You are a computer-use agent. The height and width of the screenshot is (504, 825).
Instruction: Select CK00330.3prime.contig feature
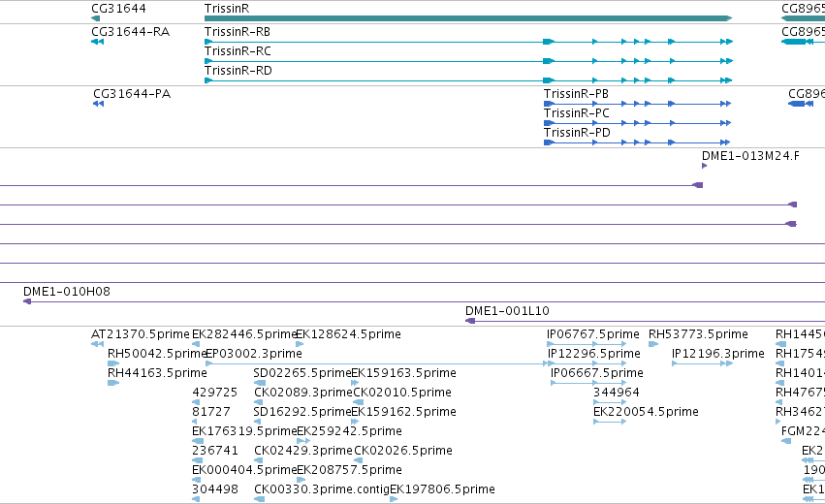click(x=322, y=489)
